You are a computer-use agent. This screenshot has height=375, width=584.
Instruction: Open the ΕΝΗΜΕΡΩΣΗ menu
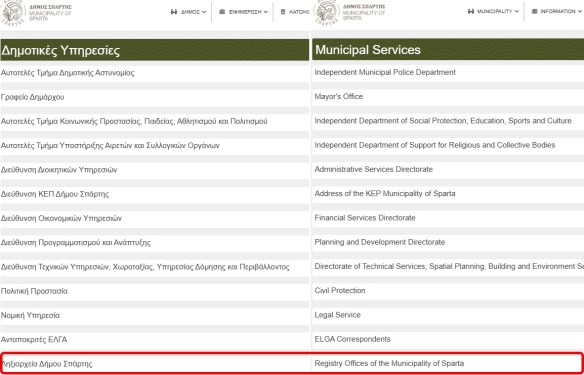(x=244, y=12)
